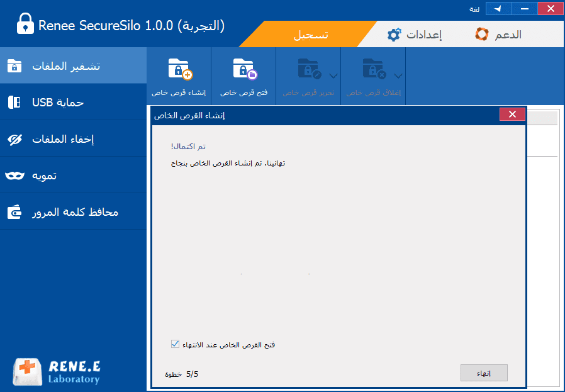Screen dimensions: 565x392
Task: Select محافظ كلمة المرور in the sidebar
Action: click(73, 212)
